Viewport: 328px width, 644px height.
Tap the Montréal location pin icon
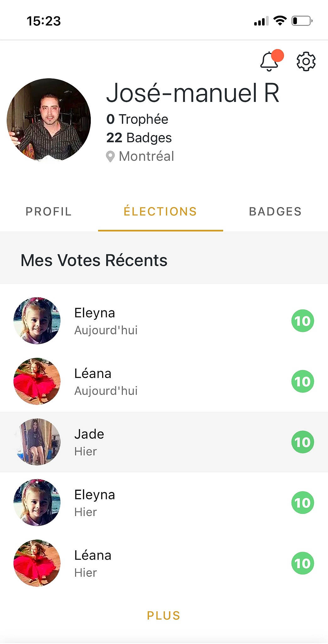(110, 157)
